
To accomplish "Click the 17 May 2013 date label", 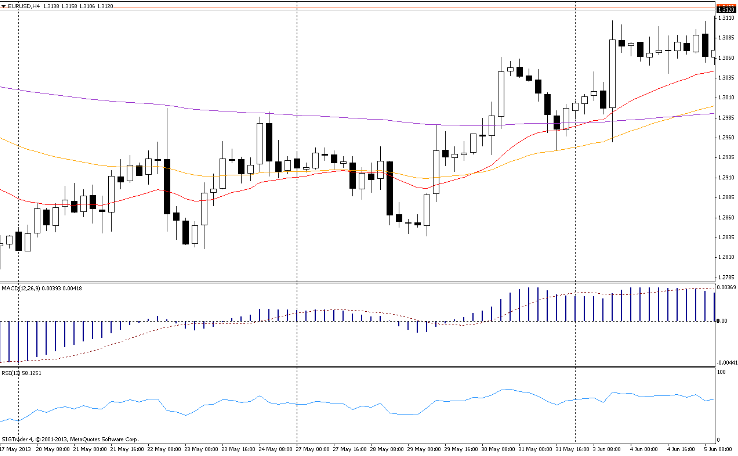I will [x=14, y=449].
